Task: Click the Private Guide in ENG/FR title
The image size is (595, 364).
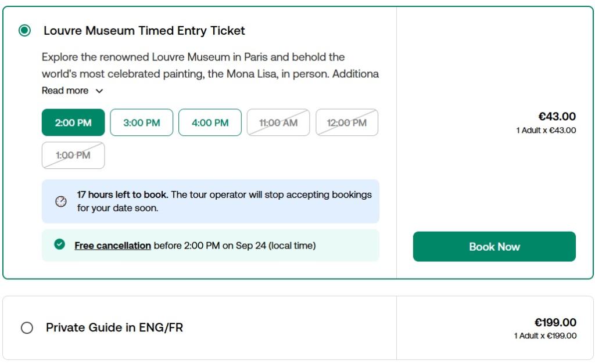Action: tap(114, 327)
